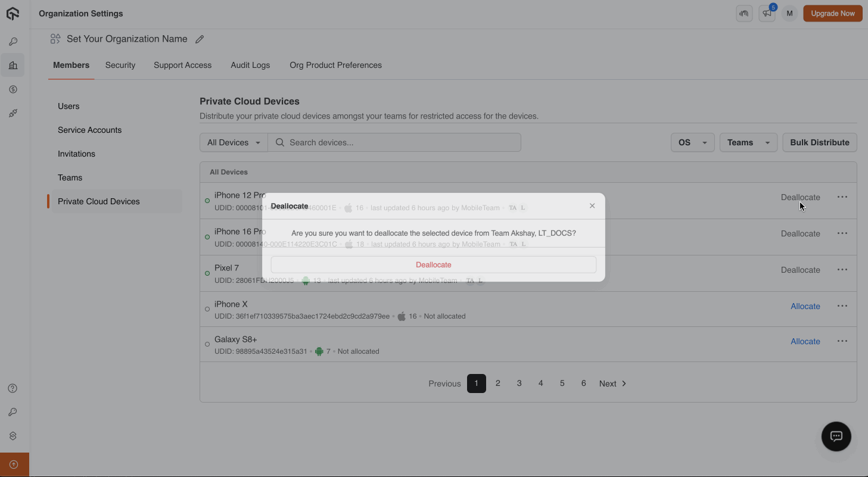Click the help question mark icon

tap(13, 388)
